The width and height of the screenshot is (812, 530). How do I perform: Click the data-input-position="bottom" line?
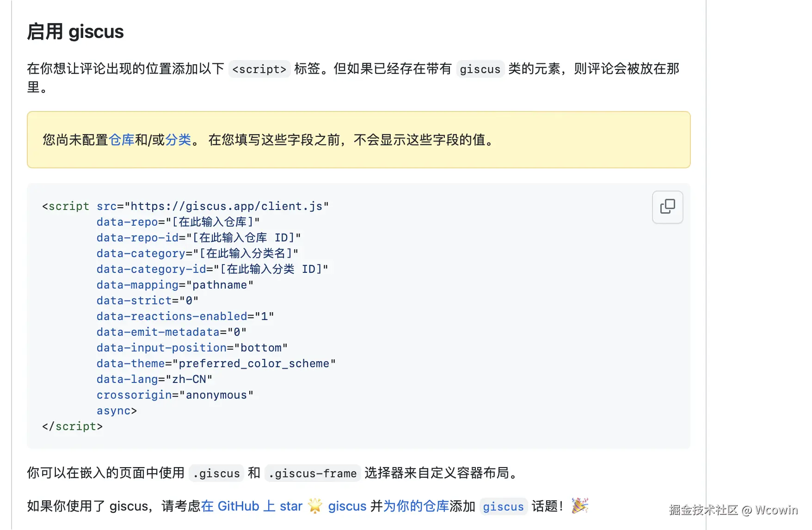[192, 348]
